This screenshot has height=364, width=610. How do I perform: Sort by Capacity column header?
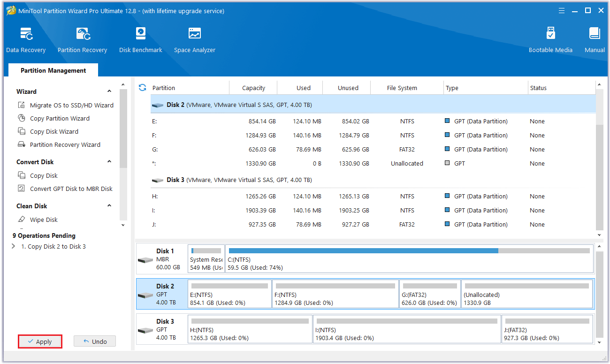pyautogui.click(x=253, y=88)
